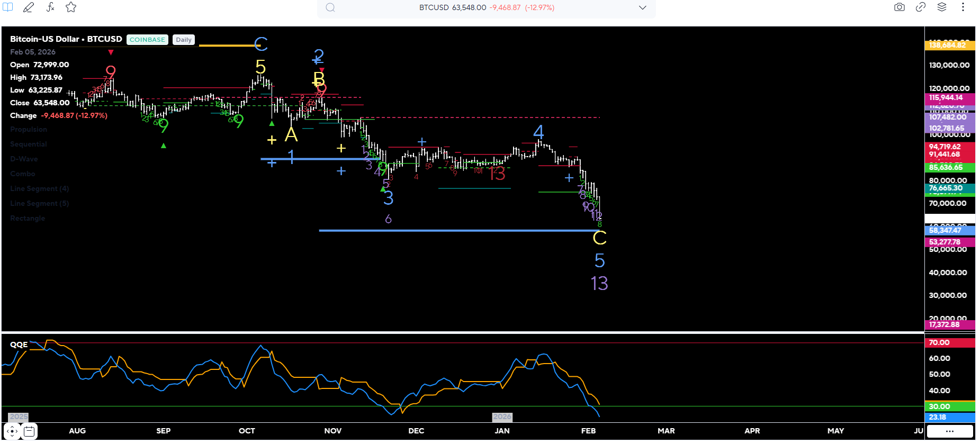980x444 pixels.
Task: Select the pencil drawing tool
Action: (x=29, y=7)
